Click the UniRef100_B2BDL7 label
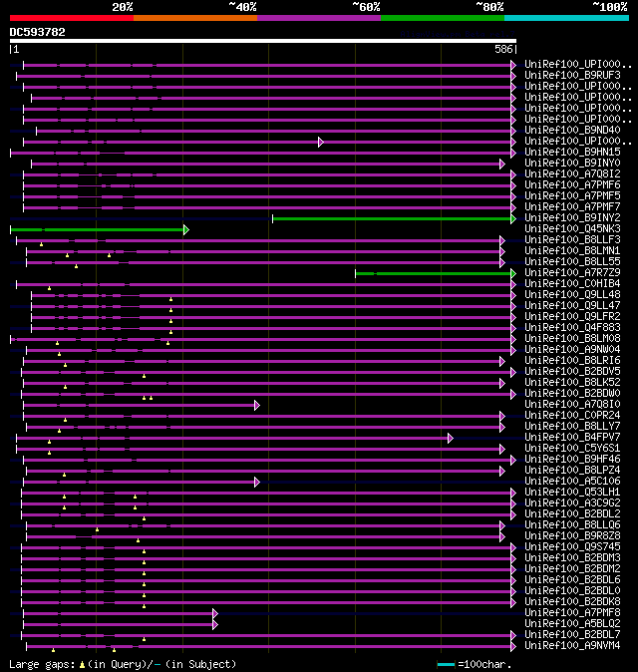 tap(572, 635)
